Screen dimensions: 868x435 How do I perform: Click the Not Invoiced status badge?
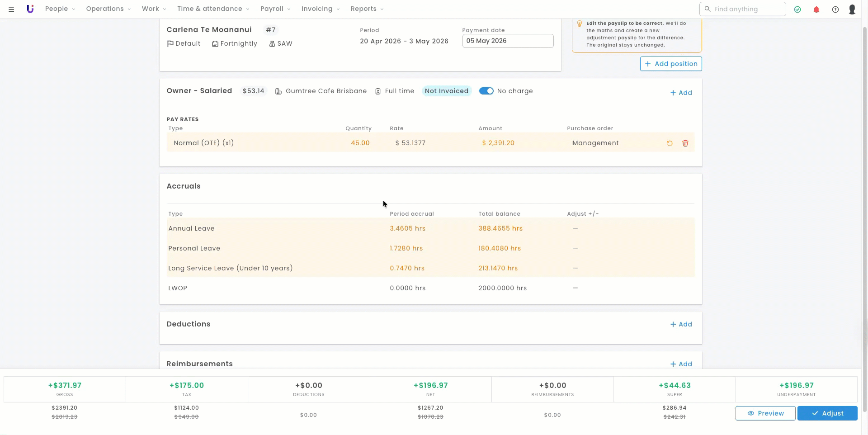click(x=447, y=91)
